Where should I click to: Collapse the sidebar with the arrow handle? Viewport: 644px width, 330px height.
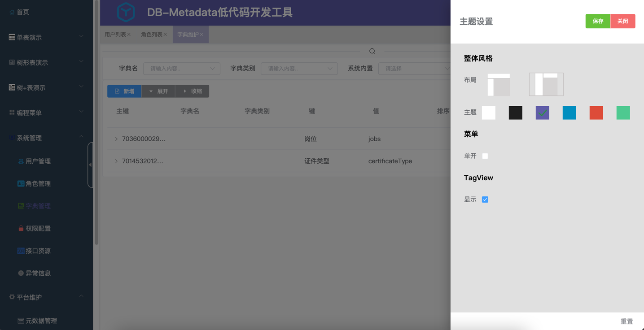(x=90, y=165)
